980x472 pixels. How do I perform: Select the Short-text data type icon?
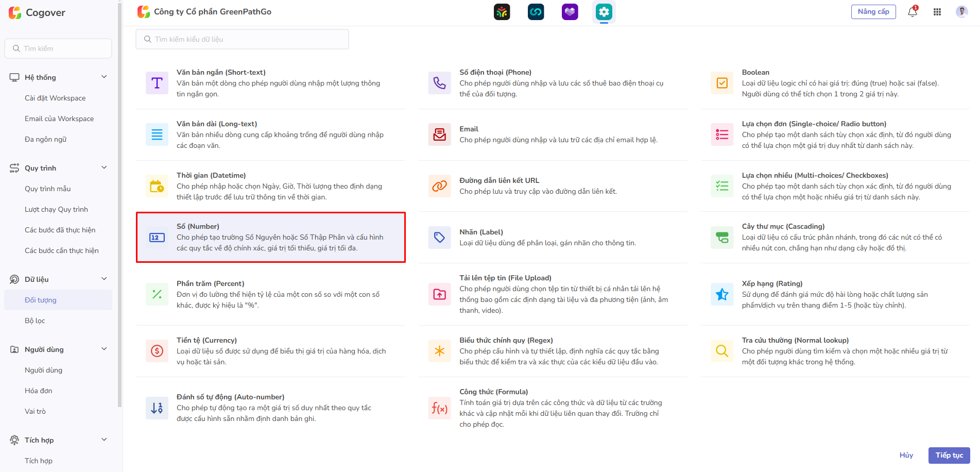(x=157, y=83)
